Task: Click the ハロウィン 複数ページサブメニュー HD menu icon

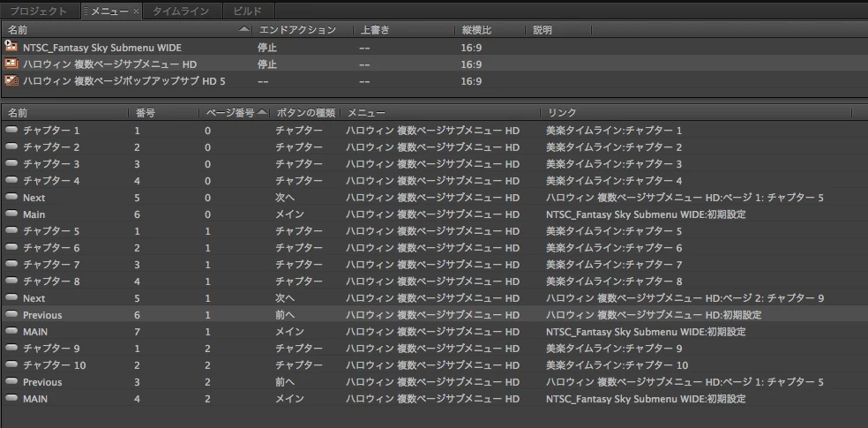Action: click(11, 64)
